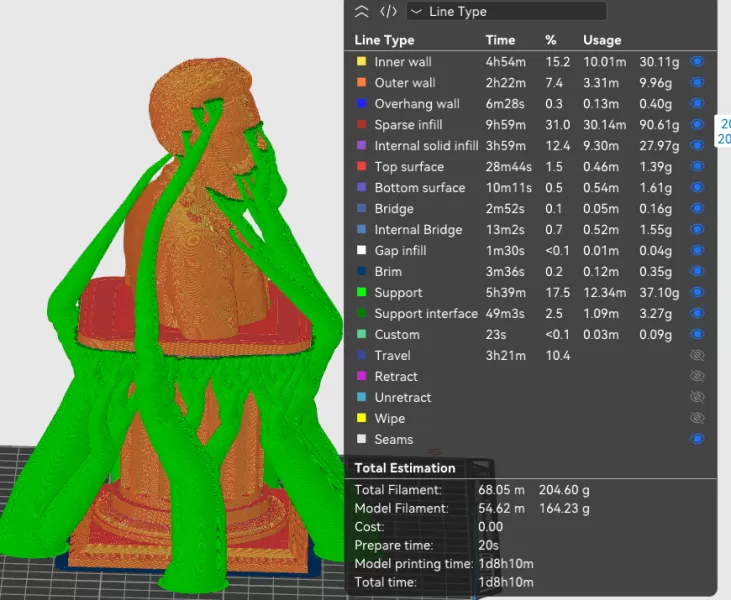Toggle Bridge visibility eye
This screenshot has width=731, height=600.
pos(697,208)
